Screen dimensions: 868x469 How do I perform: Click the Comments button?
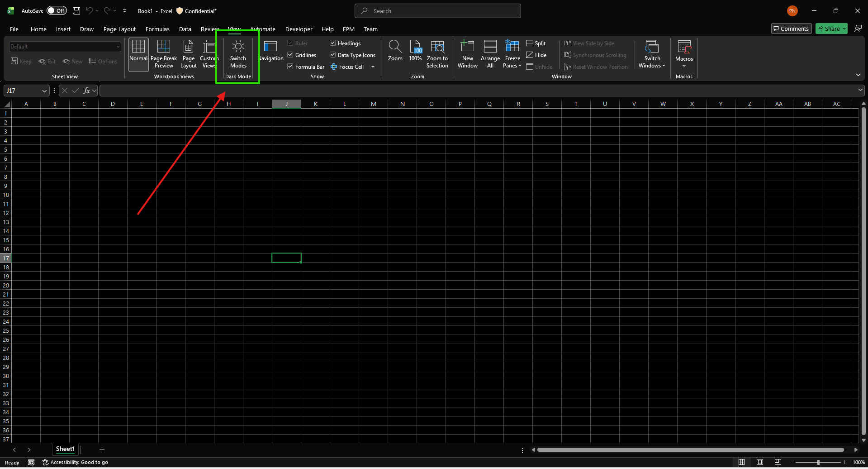[791, 29]
